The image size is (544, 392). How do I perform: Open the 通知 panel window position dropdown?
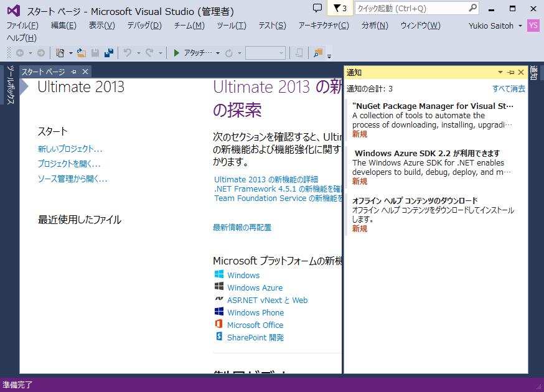(500, 73)
